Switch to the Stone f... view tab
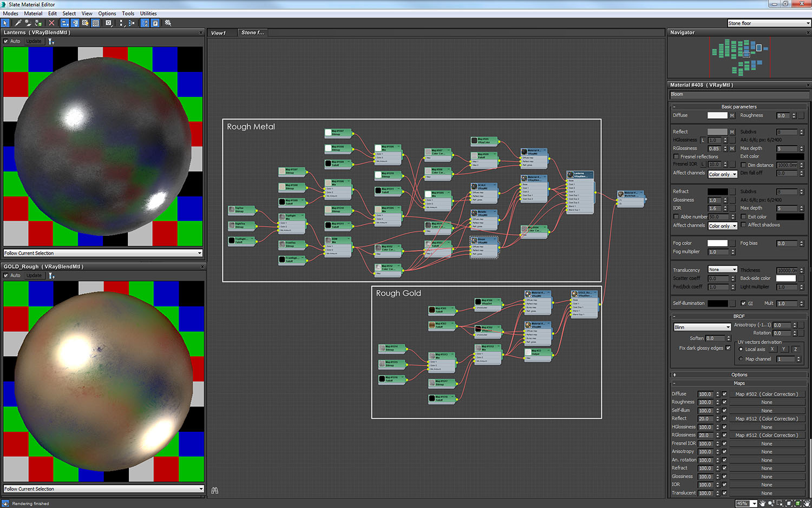The width and height of the screenshot is (812, 508). point(253,33)
